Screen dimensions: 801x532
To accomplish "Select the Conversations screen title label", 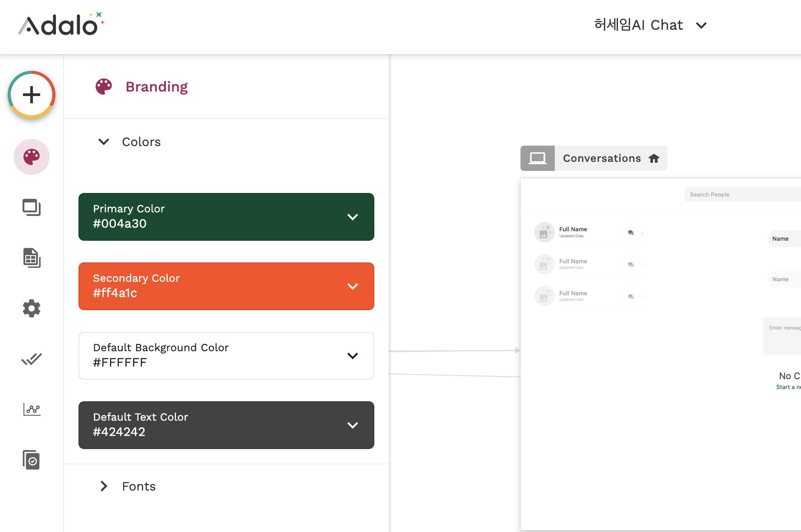I will [602, 158].
